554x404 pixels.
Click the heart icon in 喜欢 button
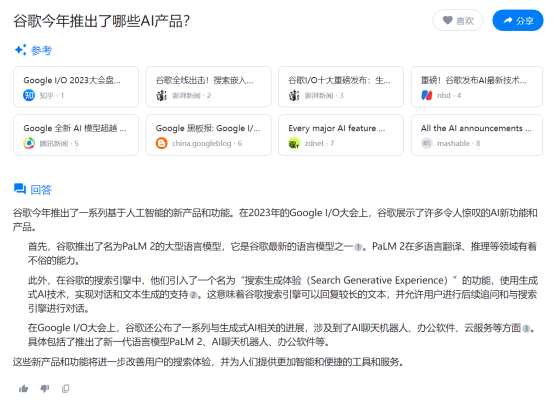[x=447, y=21]
